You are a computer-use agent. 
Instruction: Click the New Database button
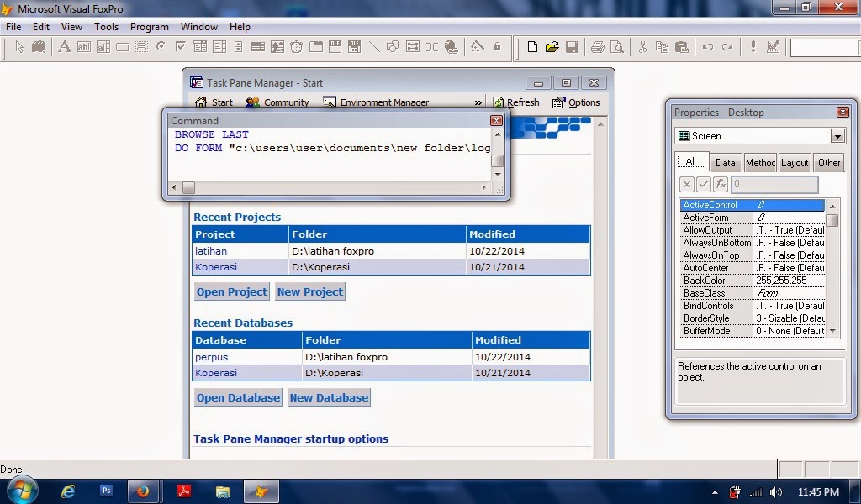coord(329,397)
